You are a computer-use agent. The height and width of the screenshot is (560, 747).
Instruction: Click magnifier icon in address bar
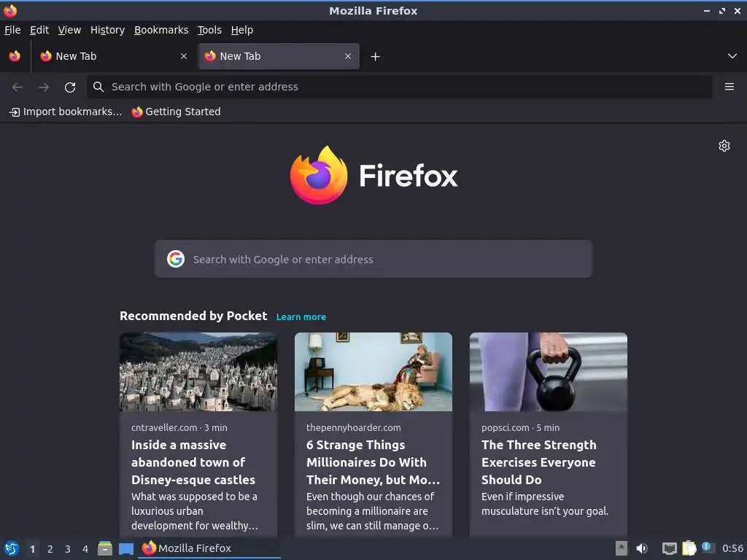(x=98, y=87)
